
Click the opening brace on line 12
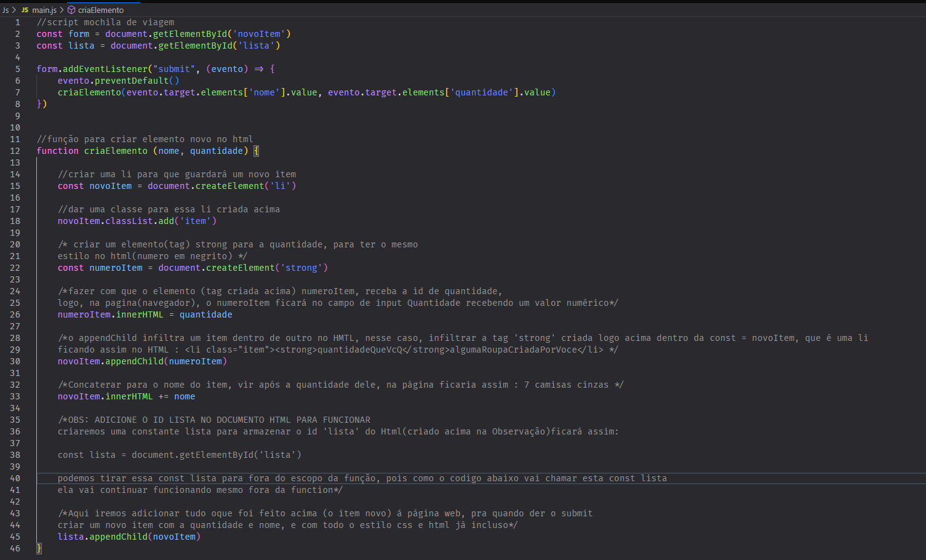pyautogui.click(x=257, y=151)
